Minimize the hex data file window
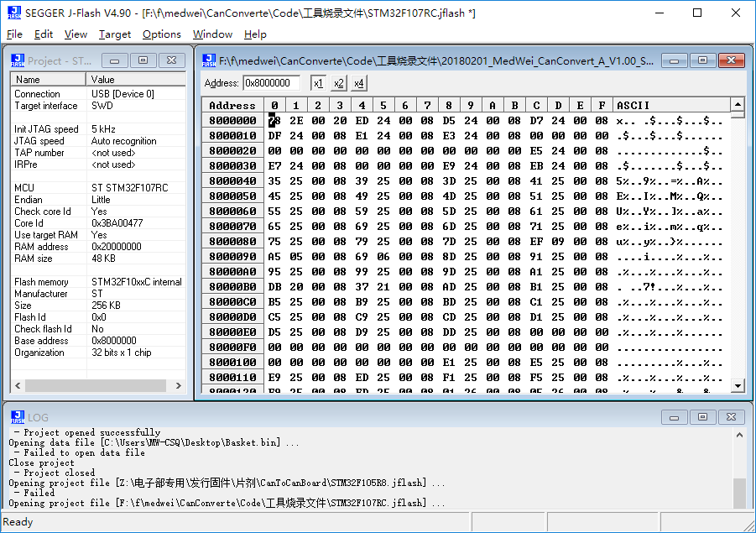The image size is (756, 533). tap(675, 60)
